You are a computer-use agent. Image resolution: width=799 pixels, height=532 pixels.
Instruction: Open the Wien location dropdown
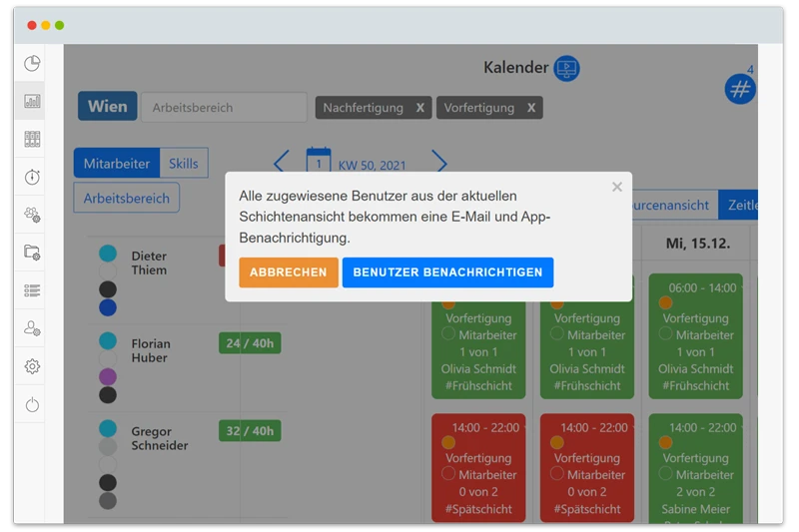point(108,107)
